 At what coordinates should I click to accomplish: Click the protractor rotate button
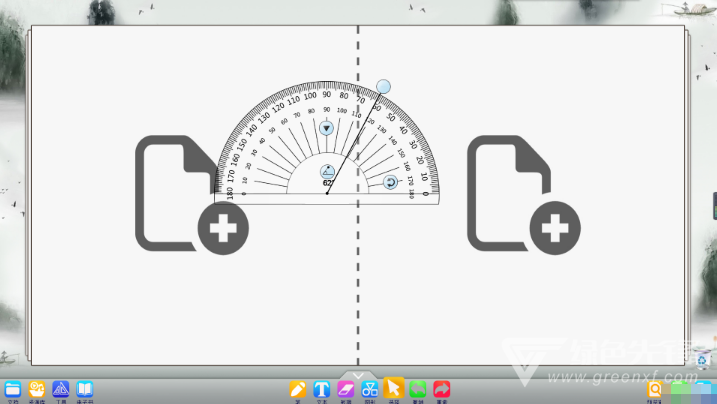pos(390,183)
